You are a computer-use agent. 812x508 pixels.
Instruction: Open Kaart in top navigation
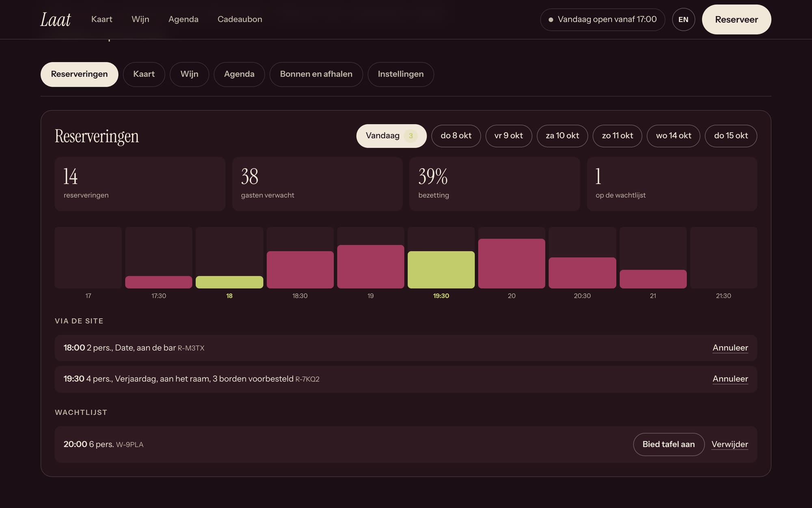pos(101,19)
